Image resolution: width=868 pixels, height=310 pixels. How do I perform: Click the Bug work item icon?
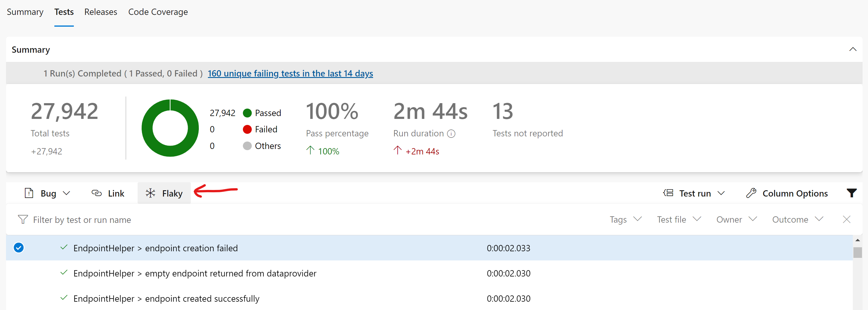coord(29,193)
